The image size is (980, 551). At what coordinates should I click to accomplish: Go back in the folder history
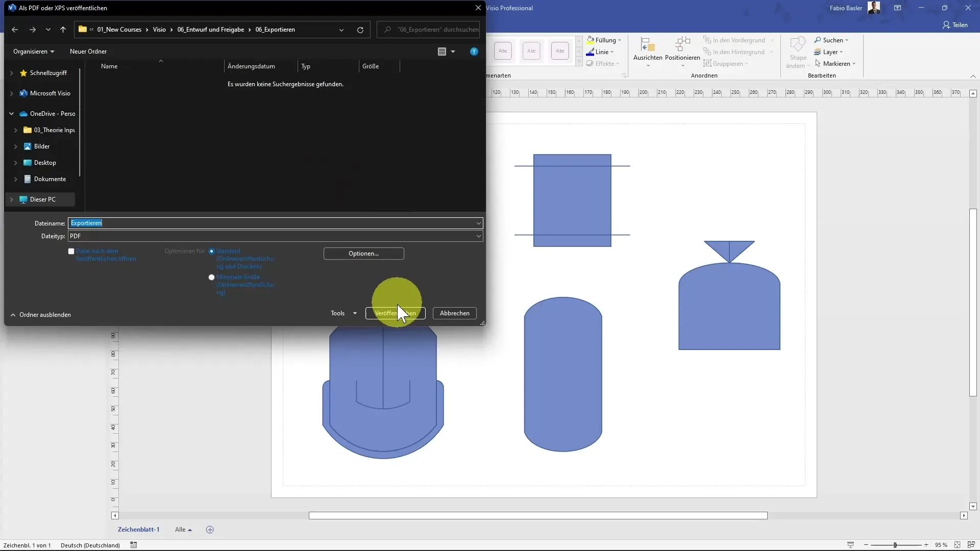pyautogui.click(x=15, y=30)
